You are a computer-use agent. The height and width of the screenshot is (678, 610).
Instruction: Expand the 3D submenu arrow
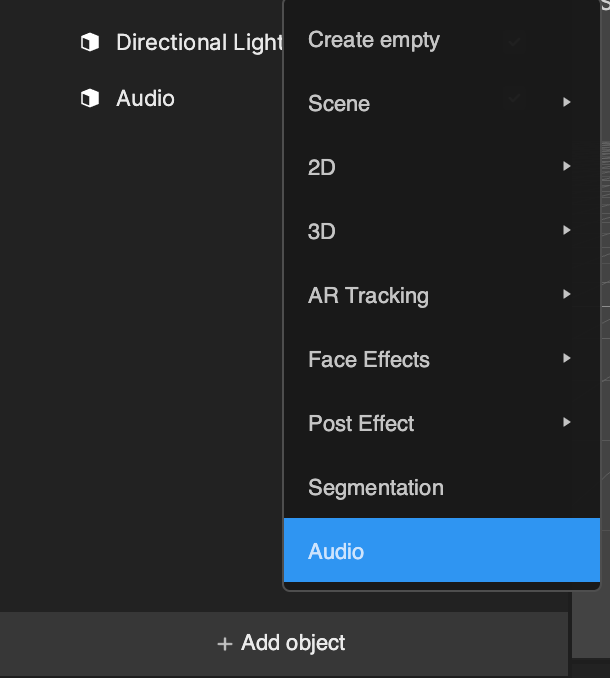click(x=567, y=230)
